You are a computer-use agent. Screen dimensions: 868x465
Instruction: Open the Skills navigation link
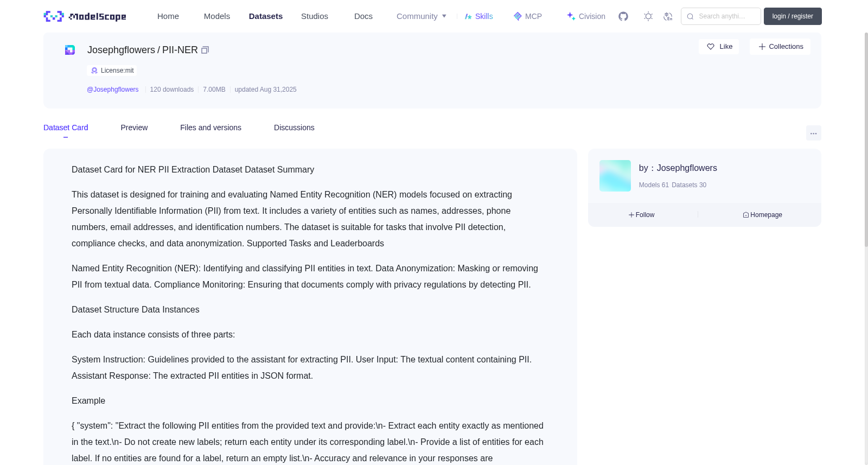pyautogui.click(x=479, y=16)
